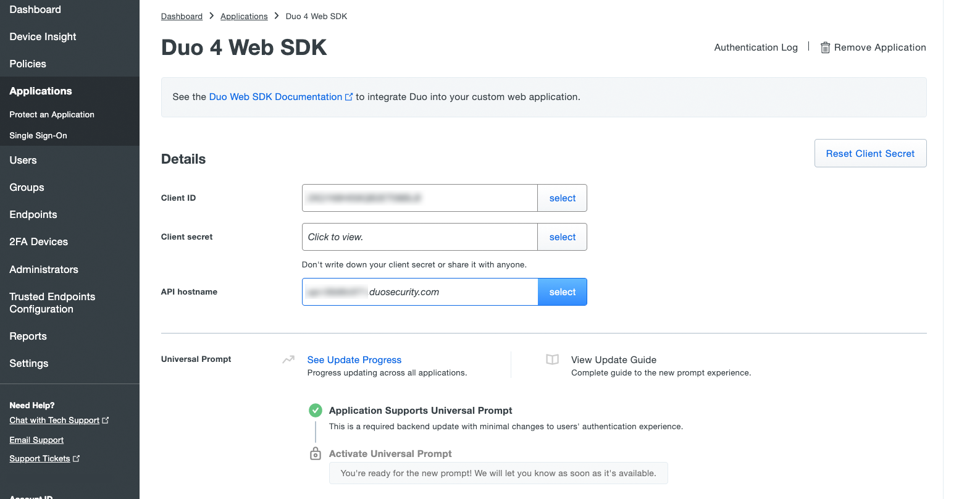Click the green checkmark Universal Prompt status icon
The image size is (980, 499).
(315, 410)
